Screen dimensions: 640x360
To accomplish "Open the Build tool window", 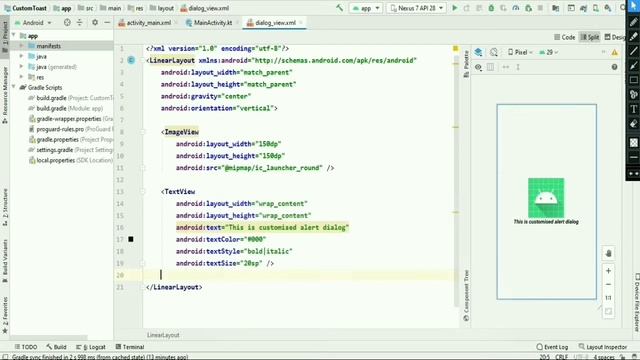I will click(56, 347).
